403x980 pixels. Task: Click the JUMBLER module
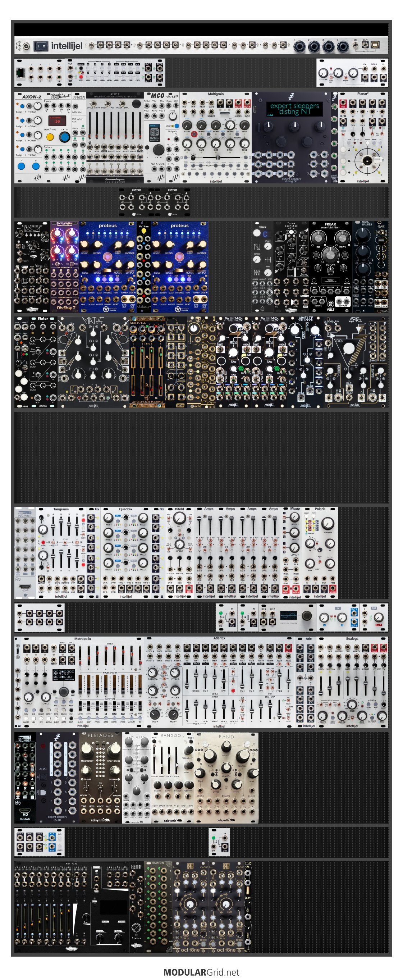click(305, 362)
